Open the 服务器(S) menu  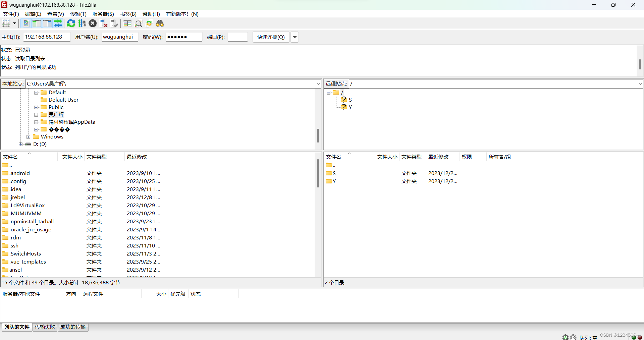(x=103, y=14)
